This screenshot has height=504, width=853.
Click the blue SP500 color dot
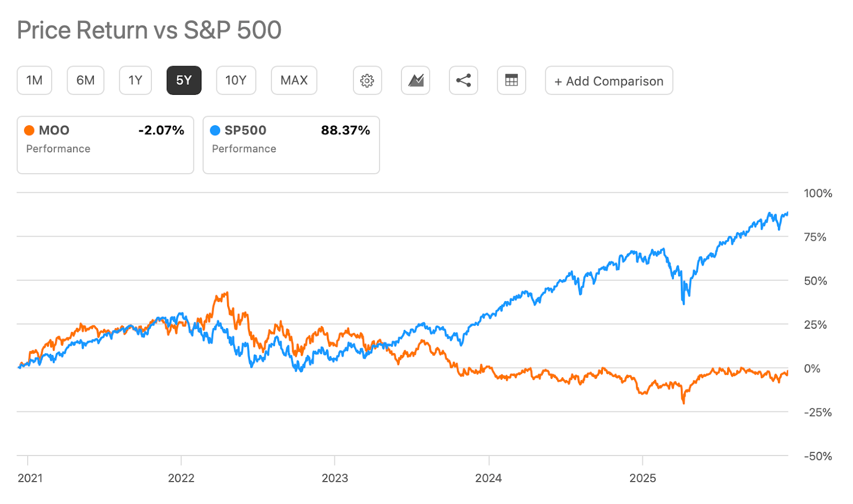[x=215, y=131]
